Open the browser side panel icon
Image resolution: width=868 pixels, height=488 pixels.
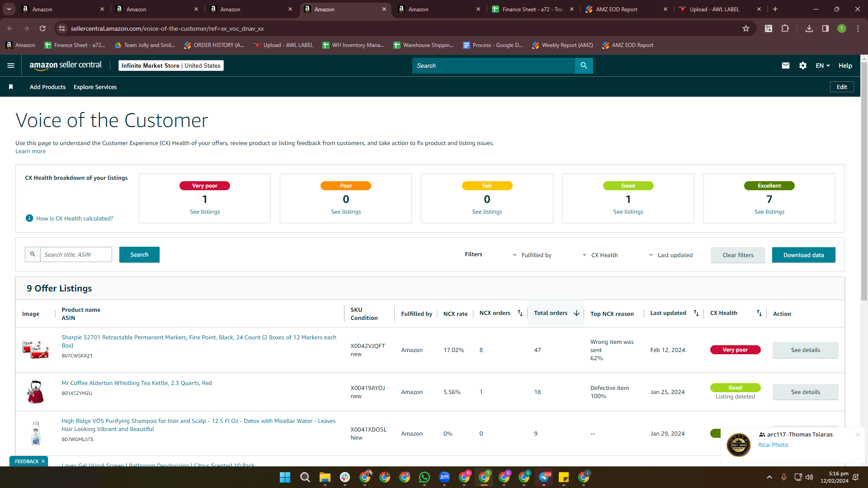coord(826,28)
